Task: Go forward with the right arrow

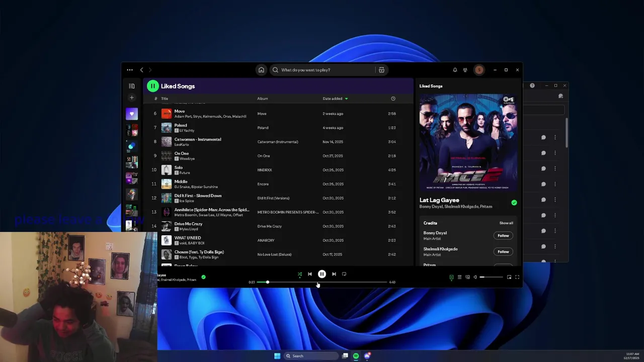Action: pyautogui.click(x=150, y=70)
